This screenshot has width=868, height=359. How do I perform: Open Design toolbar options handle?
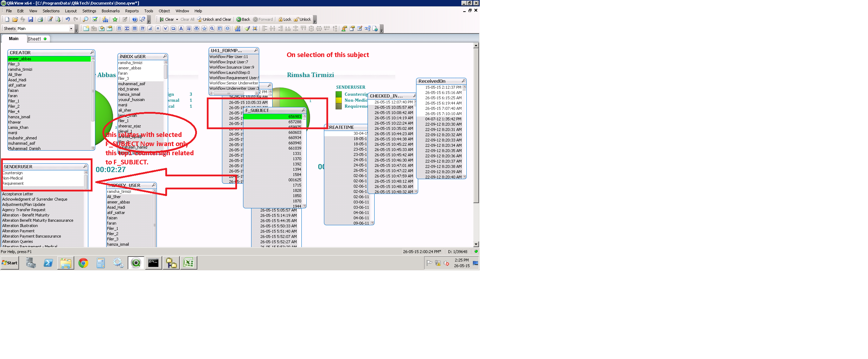tap(382, 29)
